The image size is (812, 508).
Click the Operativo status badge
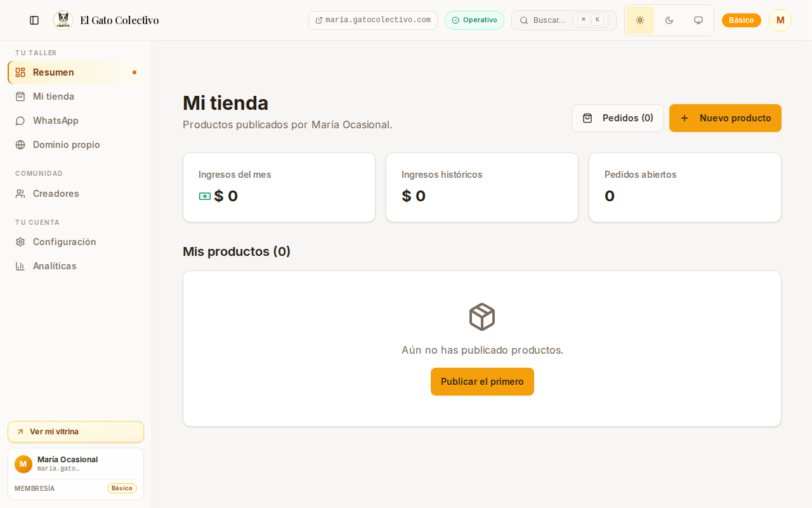[475, 20]
